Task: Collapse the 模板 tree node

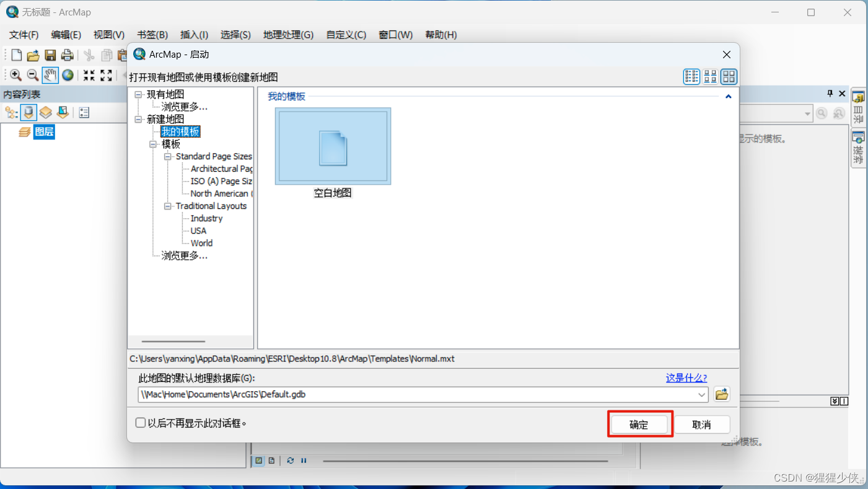Action: pos(153,144)
